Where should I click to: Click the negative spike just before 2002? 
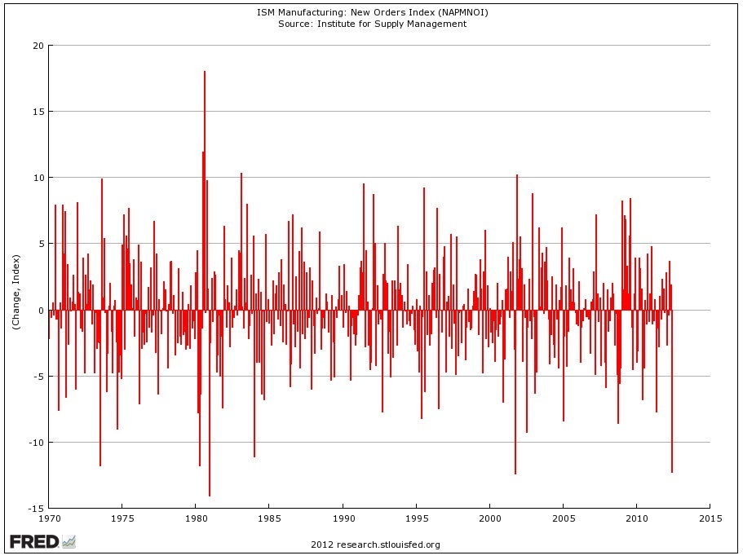click(x=515, y=408)
